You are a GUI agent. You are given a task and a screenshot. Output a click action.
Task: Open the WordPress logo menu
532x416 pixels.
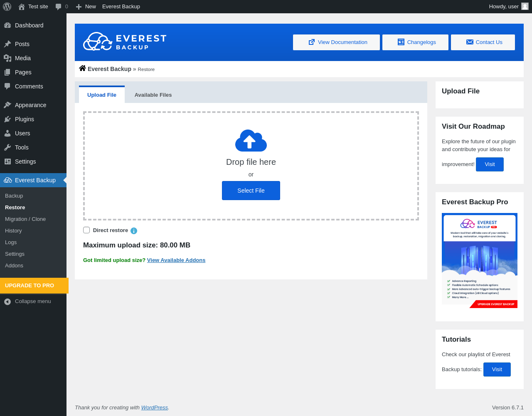coord(7,7)
